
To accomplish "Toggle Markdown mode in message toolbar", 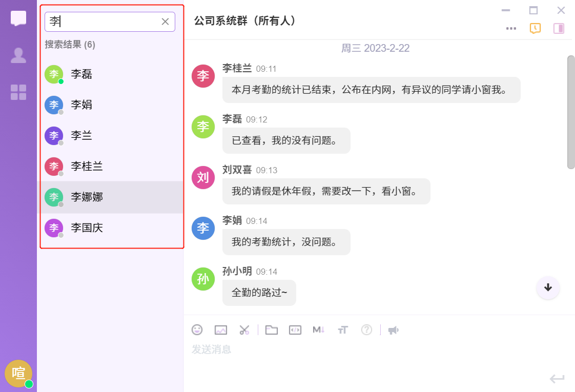I will 319,330.
